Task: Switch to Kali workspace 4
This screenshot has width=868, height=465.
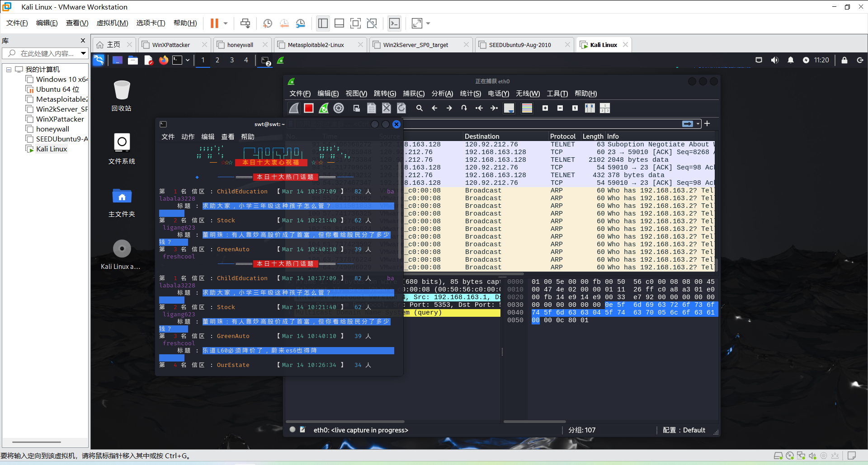Action: 246,60
